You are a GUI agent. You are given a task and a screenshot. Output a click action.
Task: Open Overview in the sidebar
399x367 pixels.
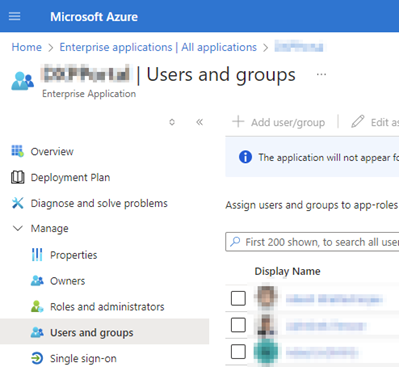pyautogui.click(x=52, y=152)
